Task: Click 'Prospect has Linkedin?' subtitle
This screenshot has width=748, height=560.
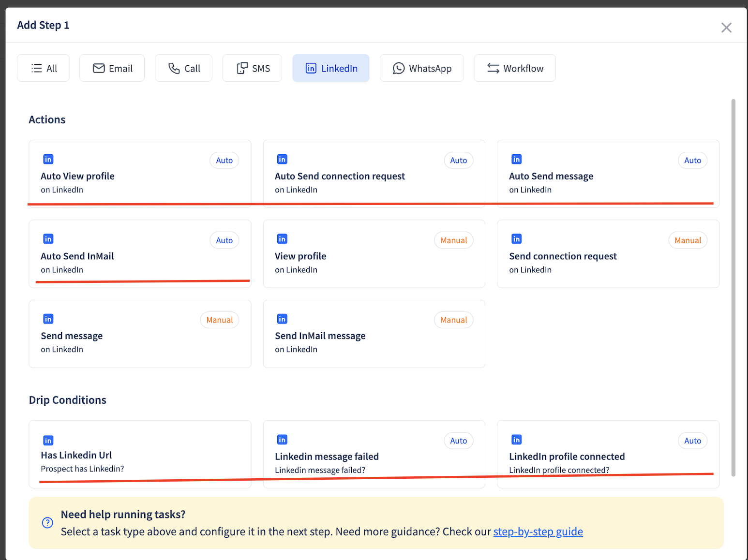Action: coord(82,469)
